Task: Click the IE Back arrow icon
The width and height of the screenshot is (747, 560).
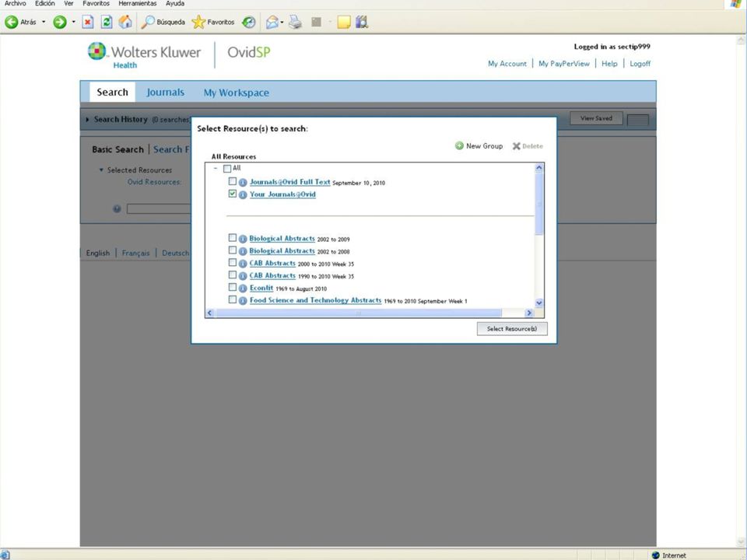Action: (x=12, y=22)
